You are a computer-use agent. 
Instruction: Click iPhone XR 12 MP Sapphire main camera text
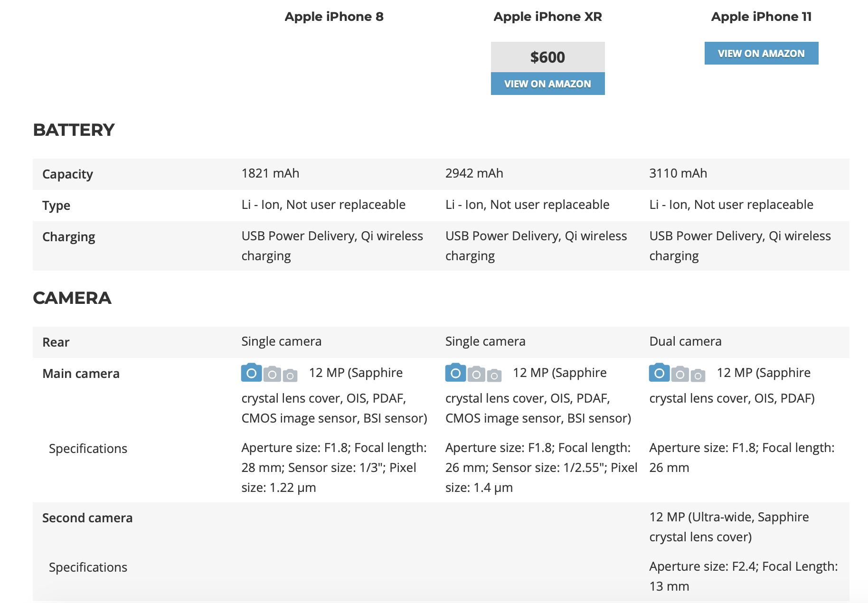pos(538,395)
